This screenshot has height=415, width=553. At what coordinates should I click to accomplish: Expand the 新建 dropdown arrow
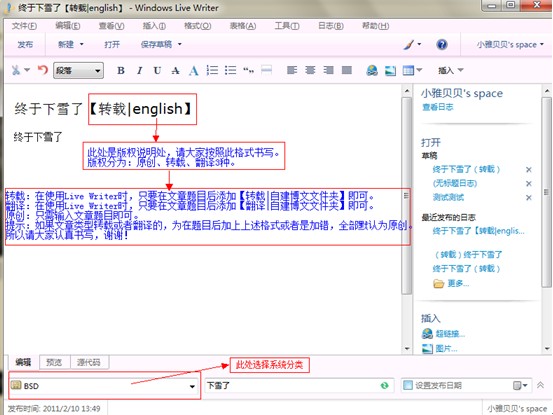(x=81, y=44)
